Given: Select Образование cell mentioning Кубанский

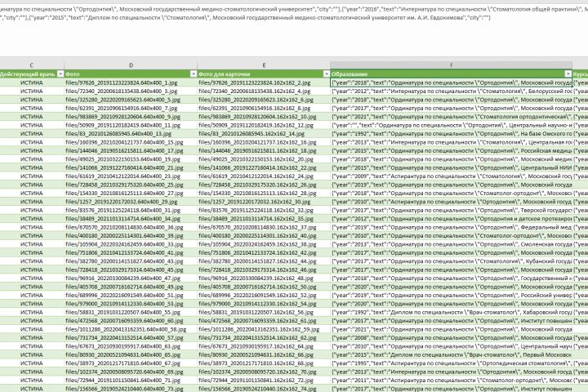Looking at the screenshot, I should point(451,261).
